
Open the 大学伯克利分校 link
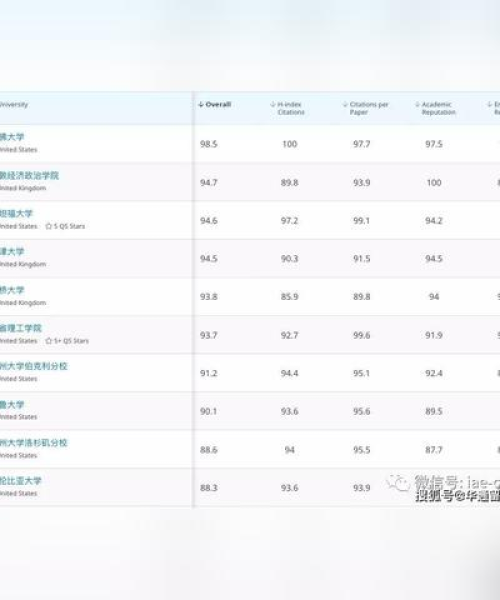34,366
